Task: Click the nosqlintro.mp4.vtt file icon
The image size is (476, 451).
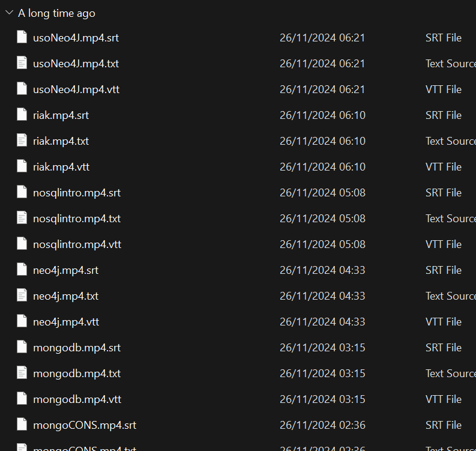Action: pyautogui.click(x=22, y=244)
